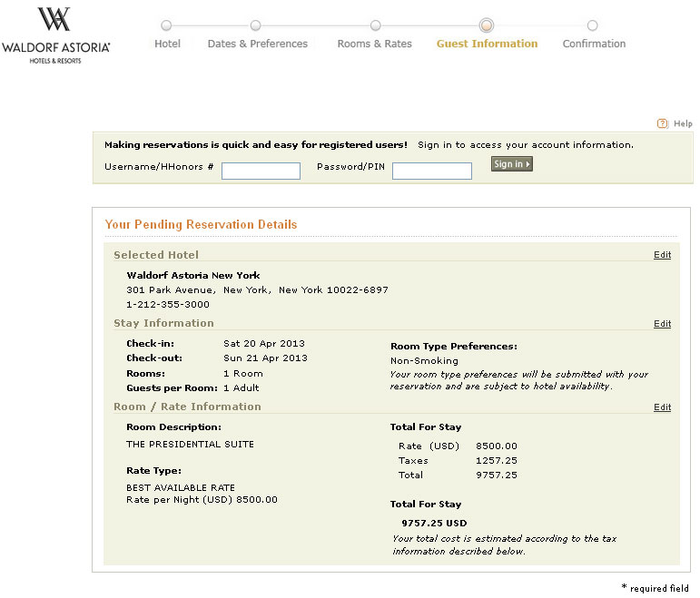Click the Selected Hotel section heading
The height and width of the screenshot is (598, 700).
[156, 255]
